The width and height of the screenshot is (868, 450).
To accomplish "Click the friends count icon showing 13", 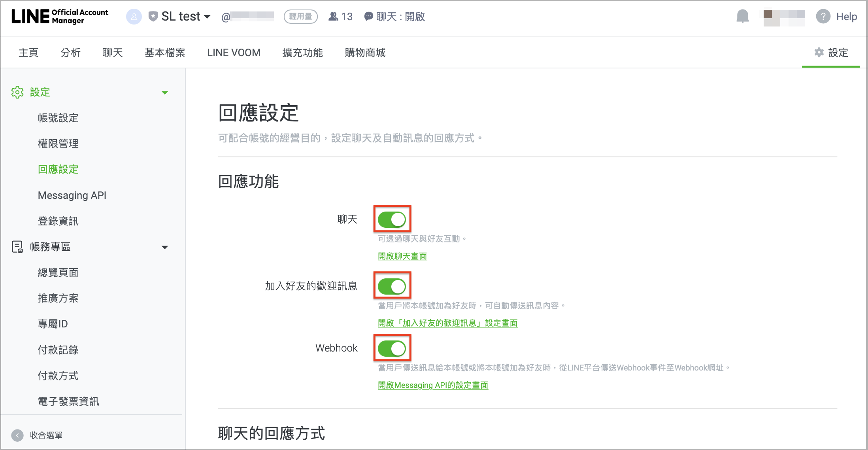I will tap(334, 17).
